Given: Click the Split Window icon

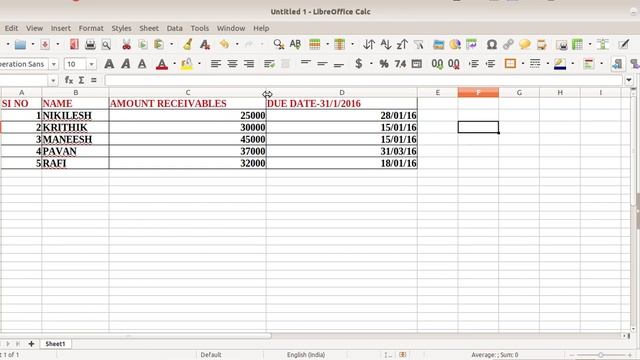Looking at the screenshot, I should pyautogui.click(x=603, y=44).
